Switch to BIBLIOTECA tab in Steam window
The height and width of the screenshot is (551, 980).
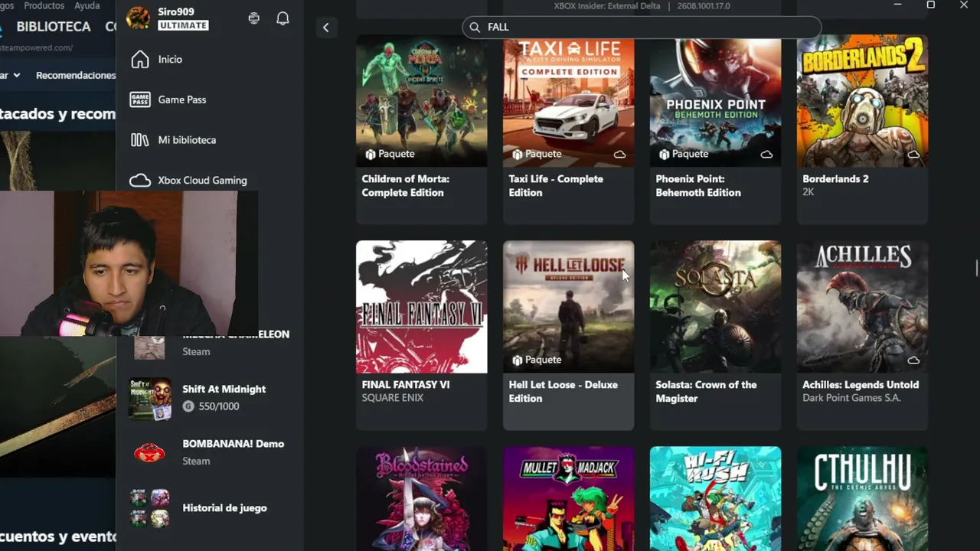point(54,27)
